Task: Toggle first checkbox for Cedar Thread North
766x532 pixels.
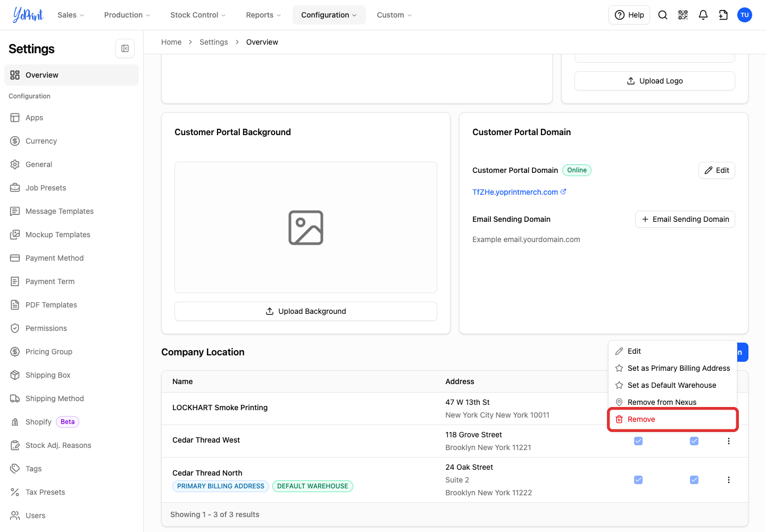Action: (x=638, y=480)
